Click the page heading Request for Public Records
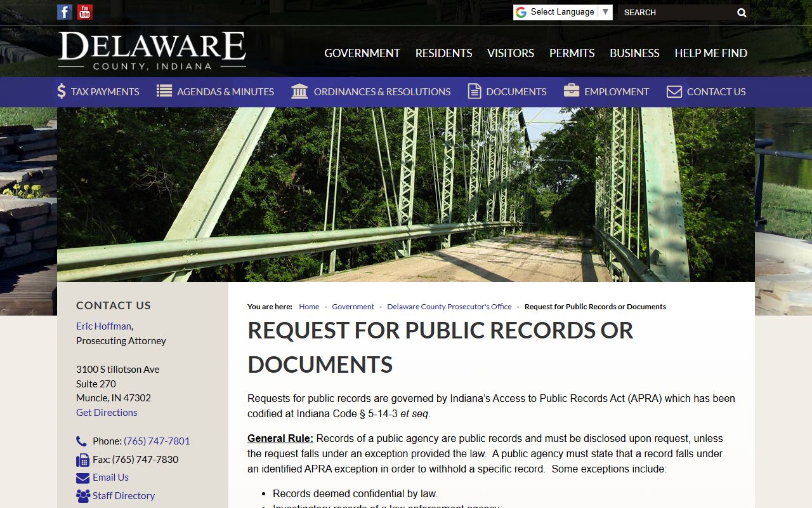 pos(440,347)
